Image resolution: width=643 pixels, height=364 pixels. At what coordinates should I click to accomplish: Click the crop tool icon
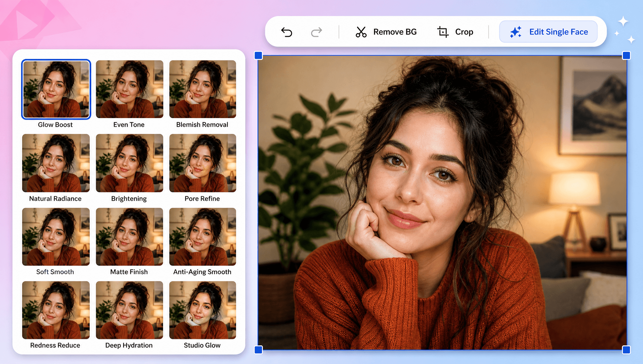coord(443,32)
